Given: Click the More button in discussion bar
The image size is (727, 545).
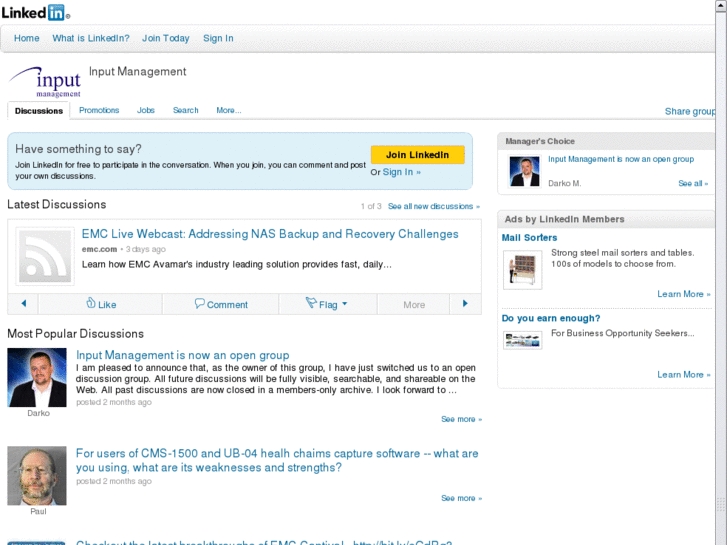Looking at the screenshot, I should (414, 304).
